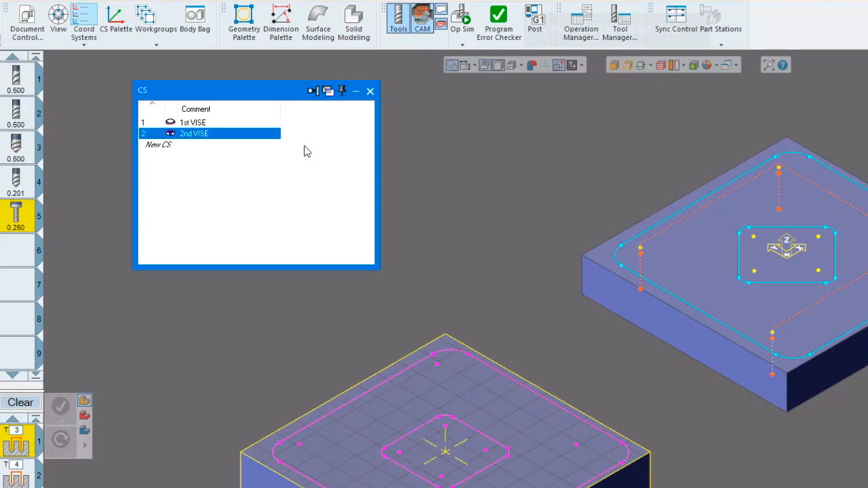Toggle visibility eye for 1st VISE
The height and width of the screenshot is (488, 868).
(170, 122)
